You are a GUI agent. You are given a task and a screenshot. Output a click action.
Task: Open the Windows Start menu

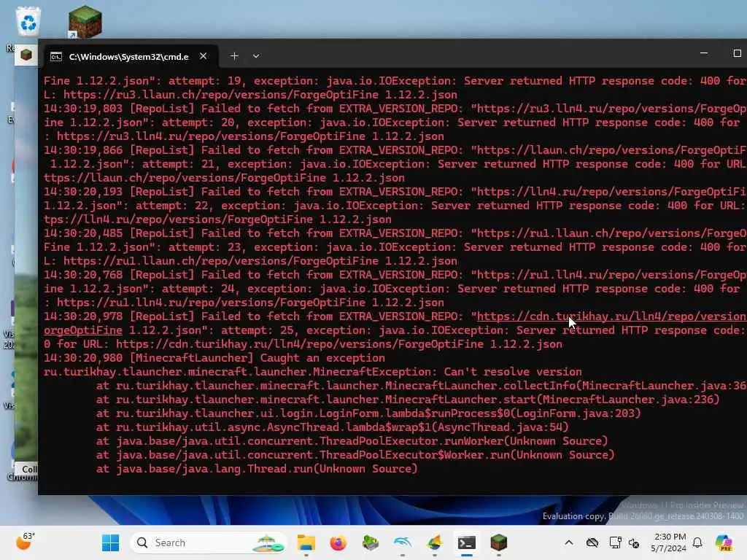point(111,542)
